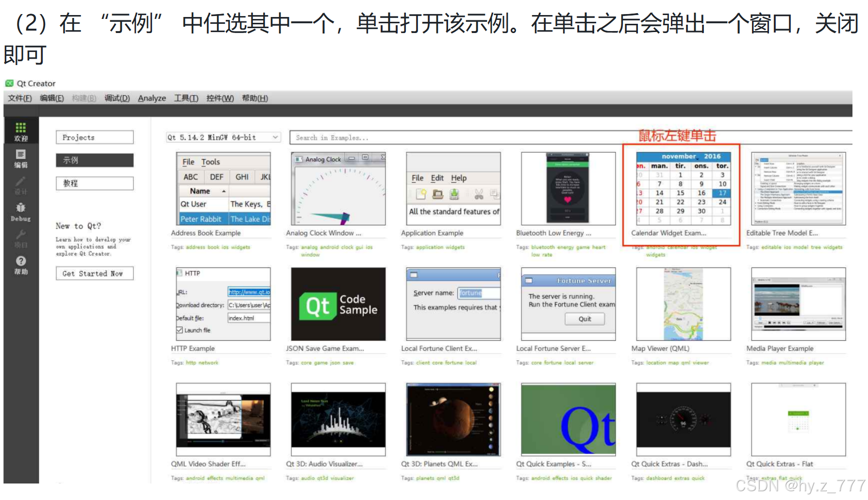868x500 pixels.
Task: Open the 教程 tutorials button
Action: click(95, 183)
